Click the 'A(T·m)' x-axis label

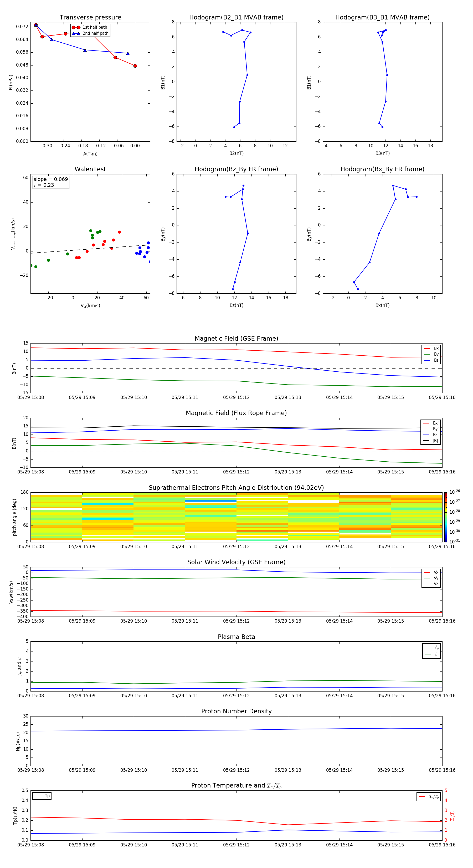pos(90,154)
